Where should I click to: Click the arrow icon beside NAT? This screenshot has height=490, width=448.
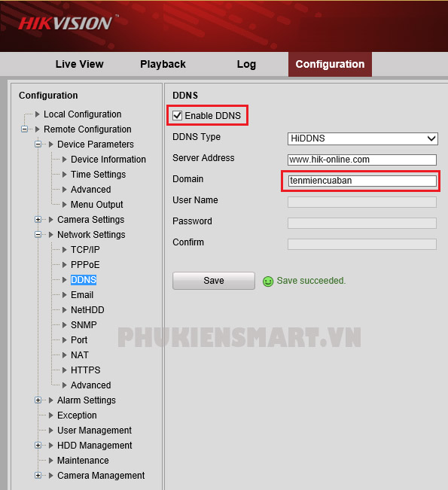[x=65, y=355]
